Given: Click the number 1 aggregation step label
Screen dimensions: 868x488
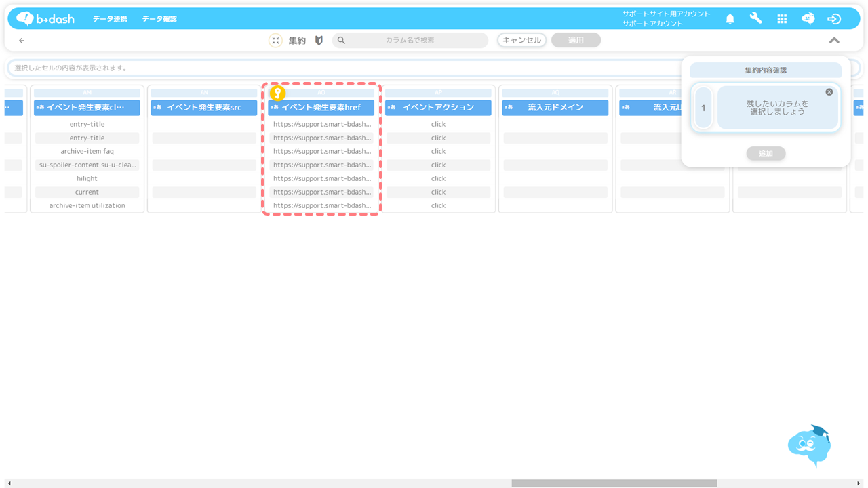Looking at the screenshot, I should pos(703,108).
